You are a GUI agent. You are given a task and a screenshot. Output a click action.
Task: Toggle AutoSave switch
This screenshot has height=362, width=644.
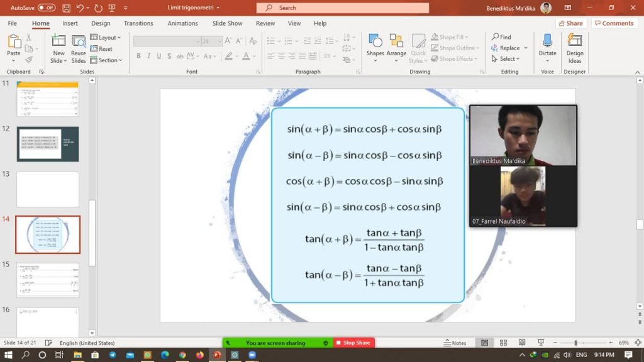[x=46, y=8]
